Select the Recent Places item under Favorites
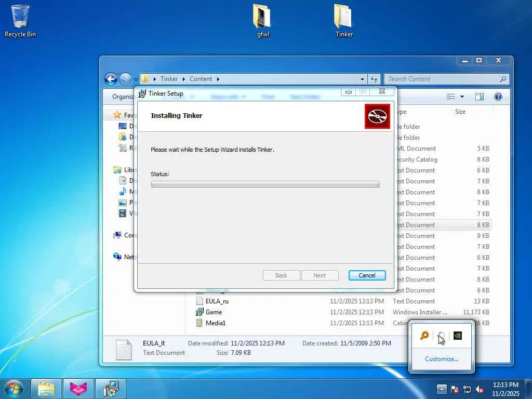 123,148
